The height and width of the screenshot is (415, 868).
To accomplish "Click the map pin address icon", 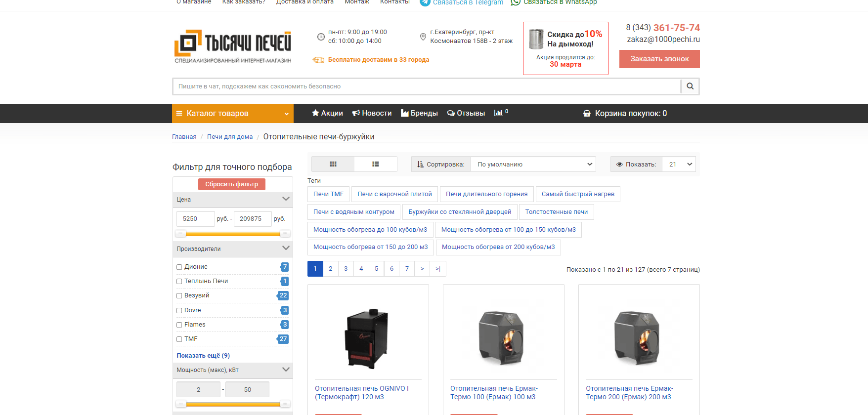I will 423,37.
